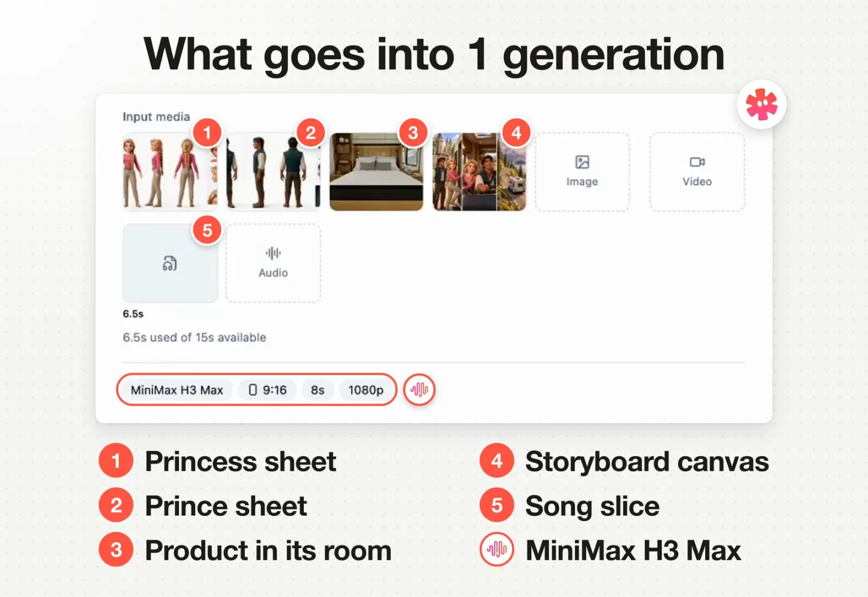Add a new Image input slot
Image resolution: width=868 pixels, height=597 pixels.
click(x=582, y=172)
